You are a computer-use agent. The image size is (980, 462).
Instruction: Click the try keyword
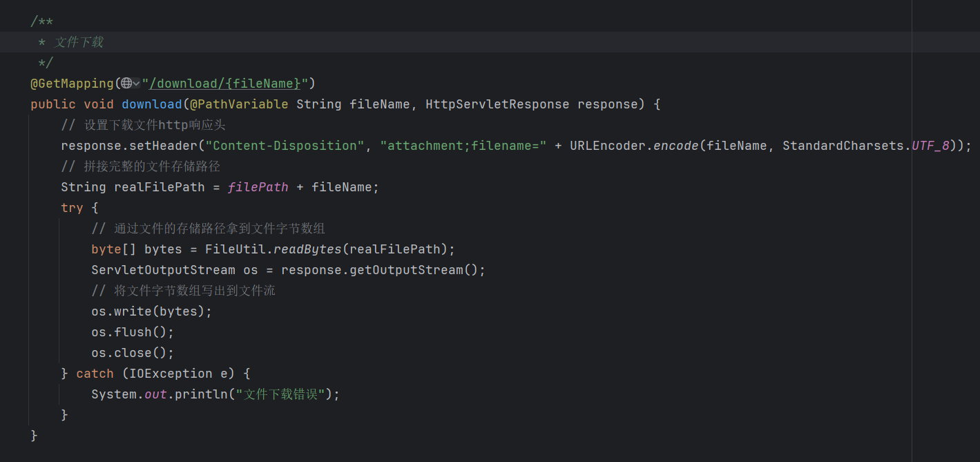tap(72, 208)
